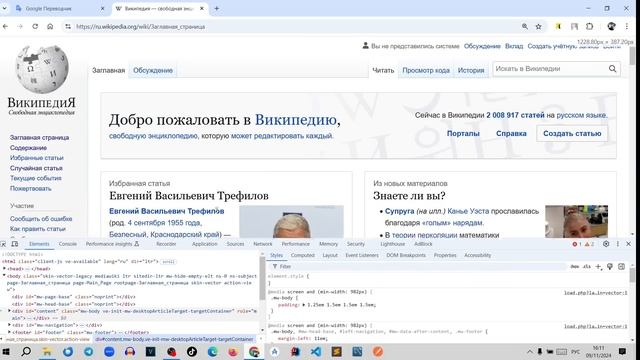This screenshot has width=640, height=360.
Task: Switch to the Lighthouse tab
Action: coord(393,244)
